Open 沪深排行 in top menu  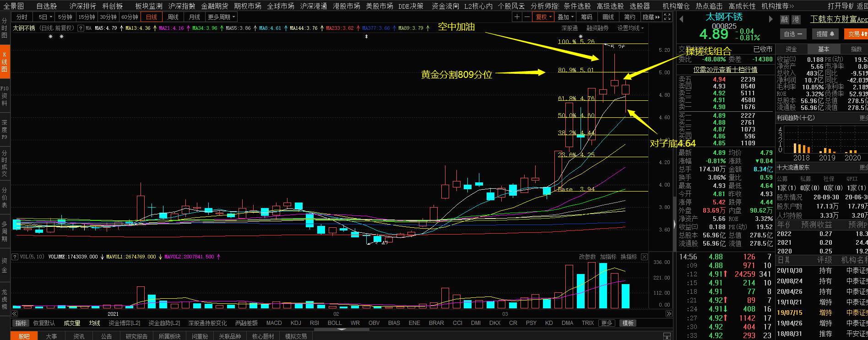click(83, 6)
